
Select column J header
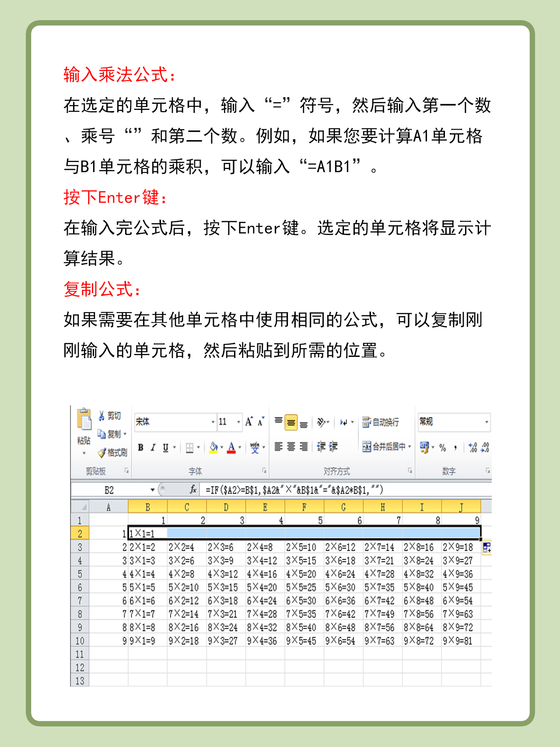(461, 507)
